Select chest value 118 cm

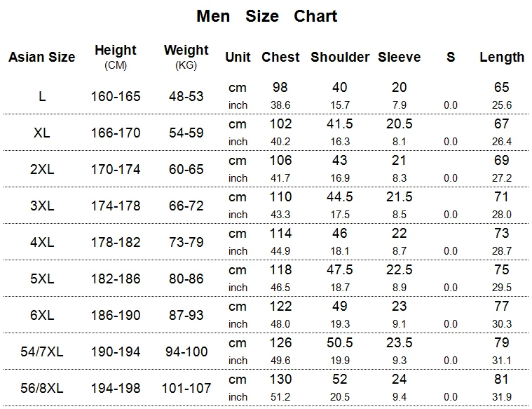(x=280, y=269)
